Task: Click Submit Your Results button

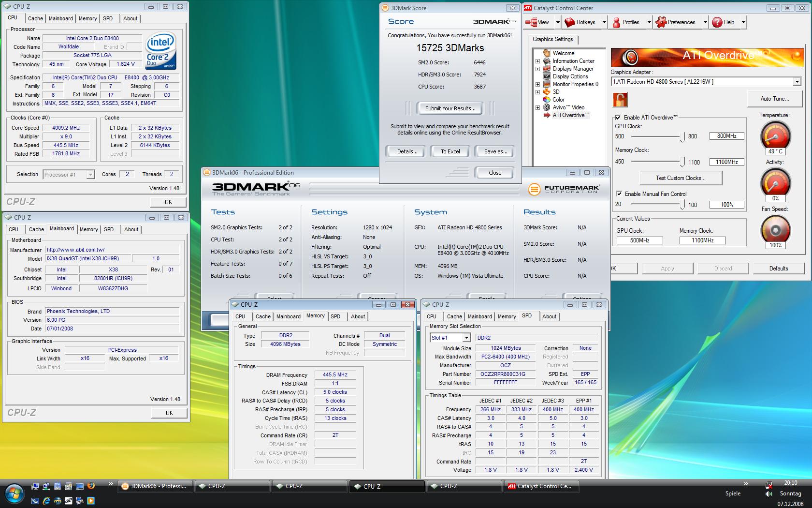Action: click(x=450, y=108)
